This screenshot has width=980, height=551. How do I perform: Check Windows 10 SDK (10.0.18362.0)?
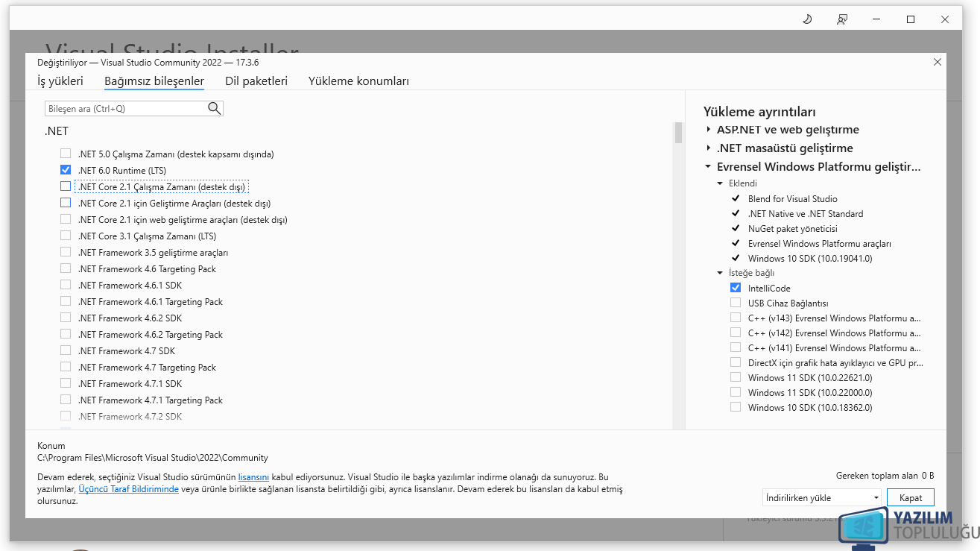[736, 407]
